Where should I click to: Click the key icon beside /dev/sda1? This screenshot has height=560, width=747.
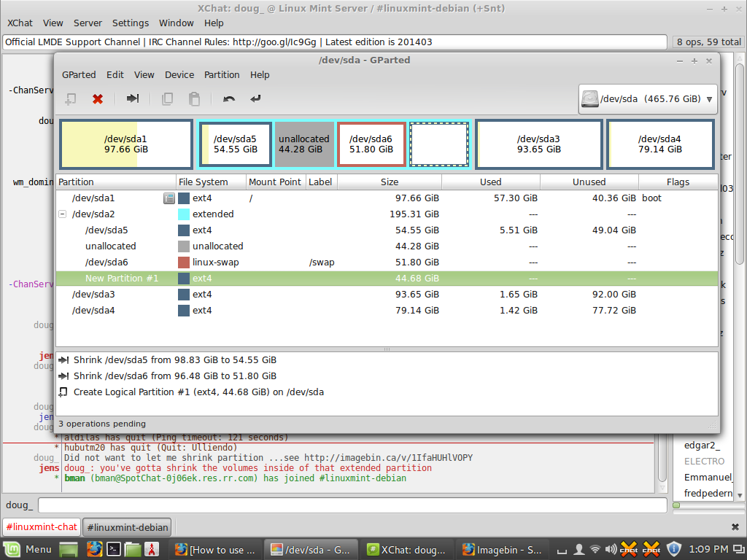click(x=169, y=198)
